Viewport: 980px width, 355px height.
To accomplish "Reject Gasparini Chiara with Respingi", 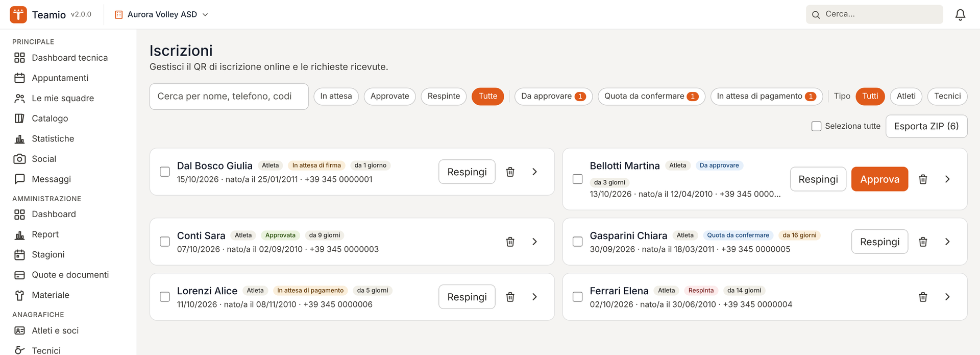I will click(x=879, y=242).
